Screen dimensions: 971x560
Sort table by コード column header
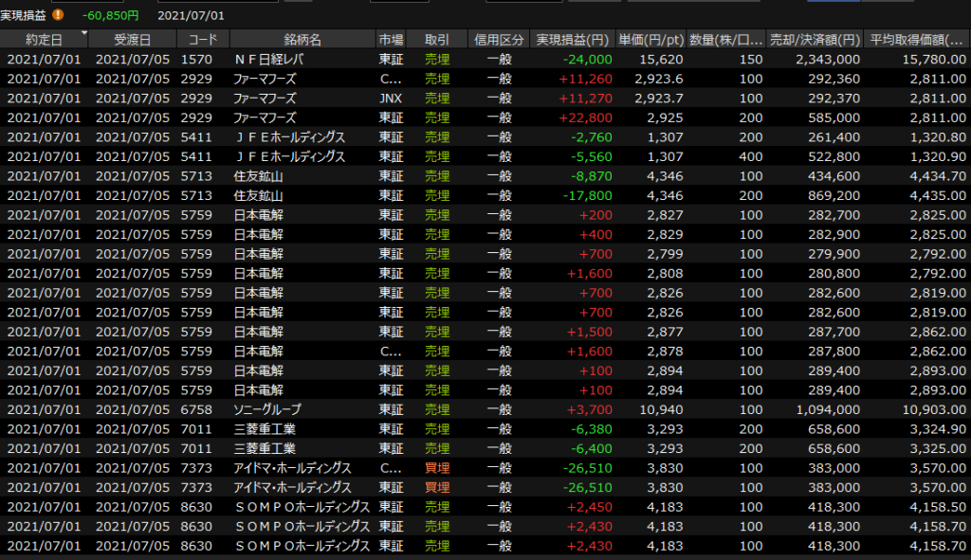203,40
